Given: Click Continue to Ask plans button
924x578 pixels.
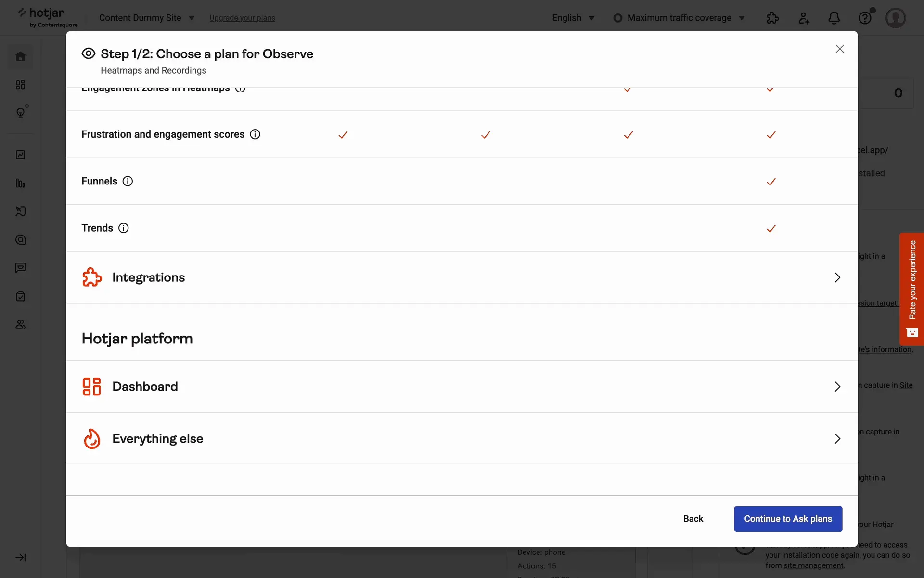Looking at the screenshot, I should 788,519.
